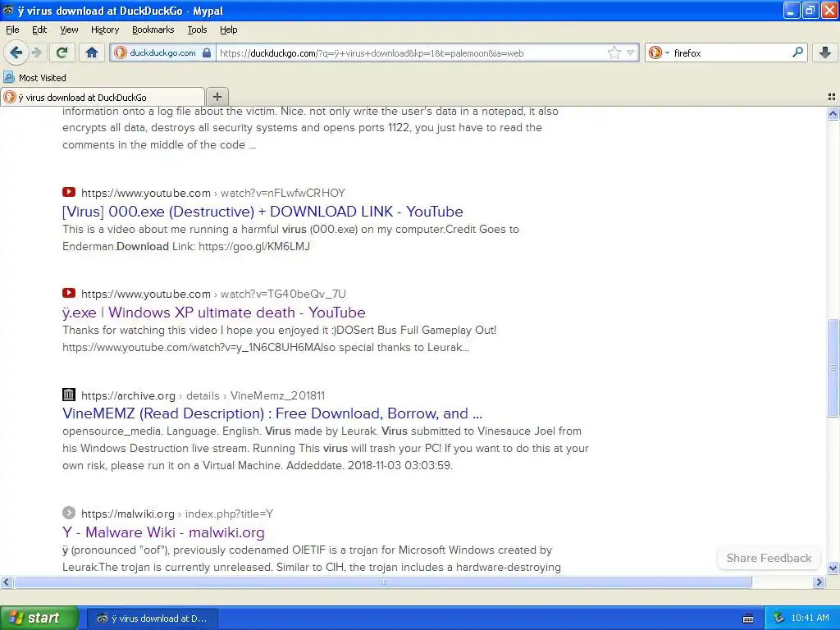Click the Forward arrow button
The width and height of the screenshot is (840, 630).
36,52
